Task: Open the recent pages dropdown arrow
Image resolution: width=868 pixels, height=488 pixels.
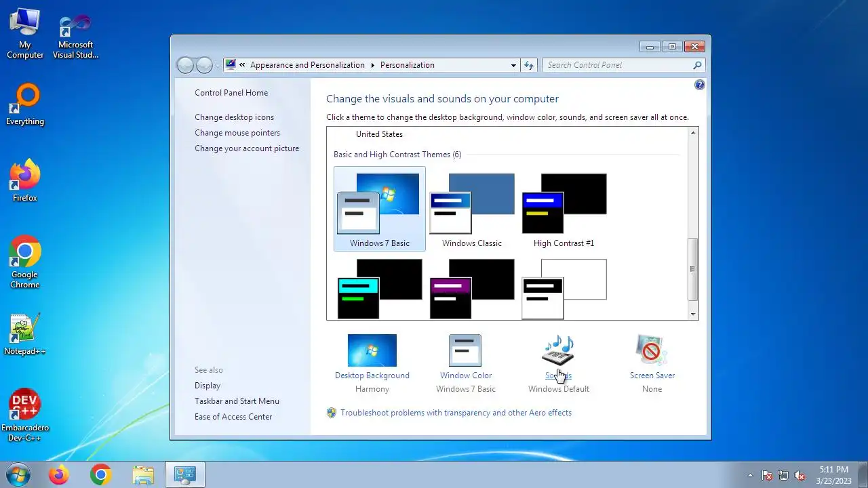Action: 218,65
